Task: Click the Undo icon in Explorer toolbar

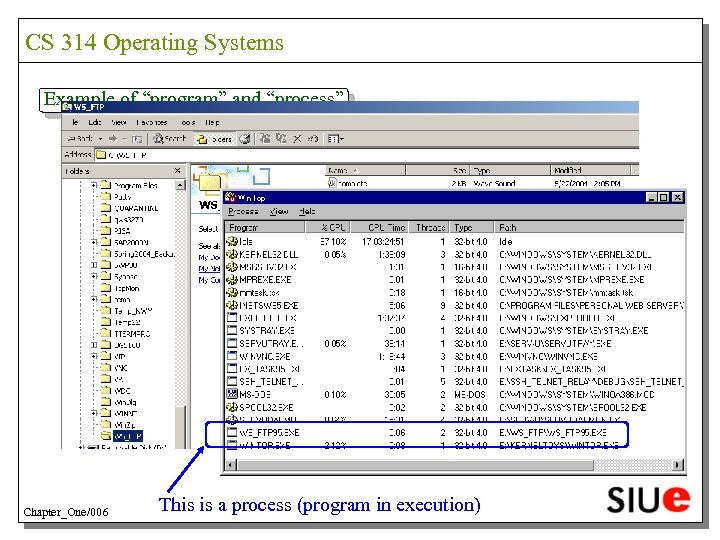Action: pyautogui.click(x=313, y=138)
